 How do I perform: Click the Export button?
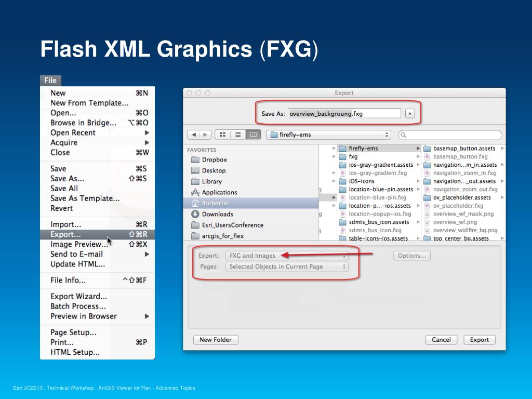480,340
